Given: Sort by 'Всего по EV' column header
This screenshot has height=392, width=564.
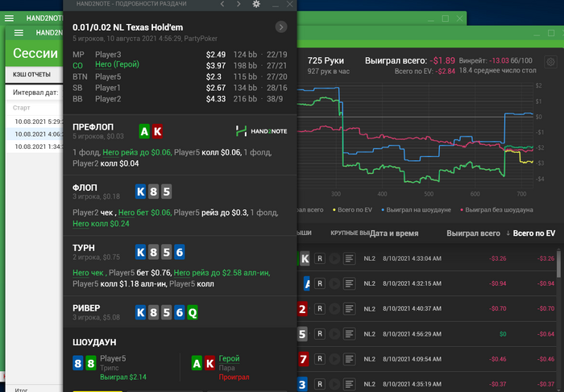Looking at the screenshot, I should coord(534,233).
